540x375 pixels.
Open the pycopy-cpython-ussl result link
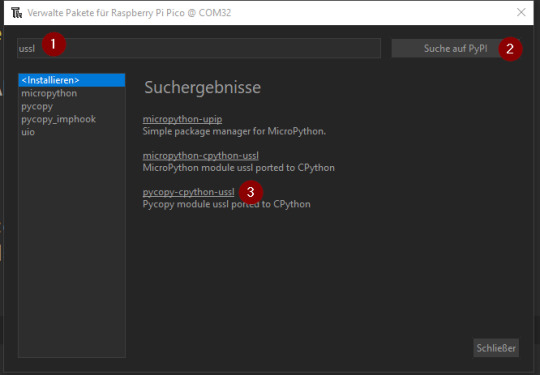188,192
